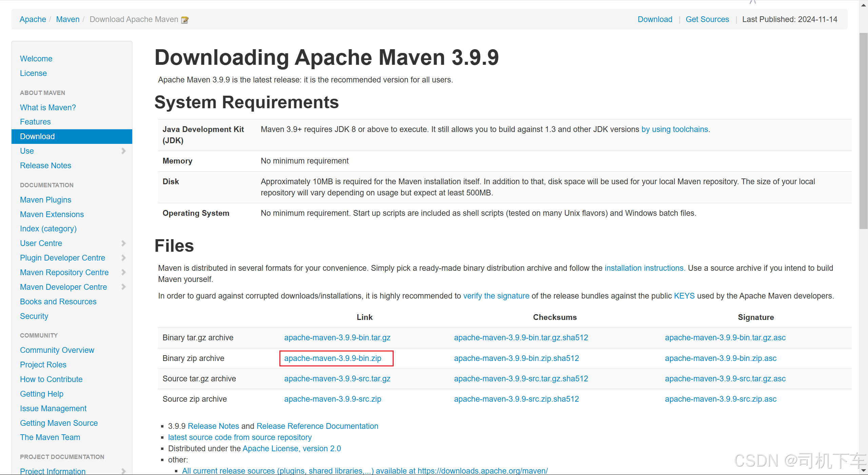Click by using toolchains link
This screenshot has height=475, width=868.
[674, 129]
